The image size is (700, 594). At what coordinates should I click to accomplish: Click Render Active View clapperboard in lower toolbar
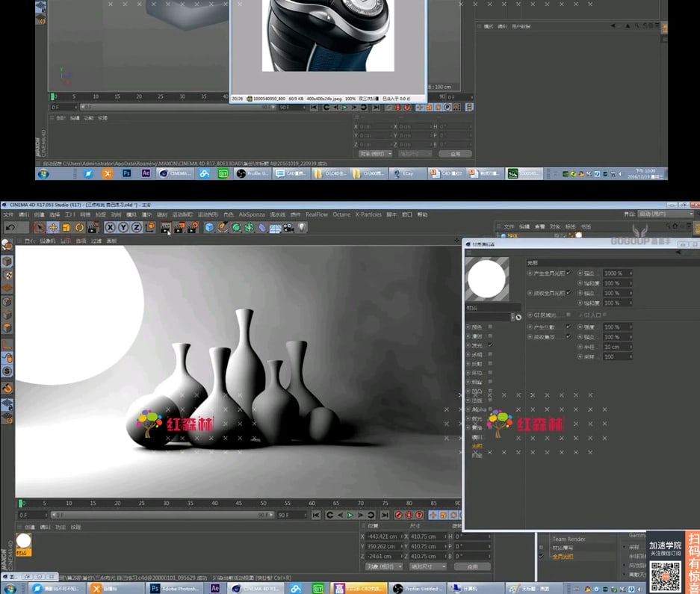166,227
